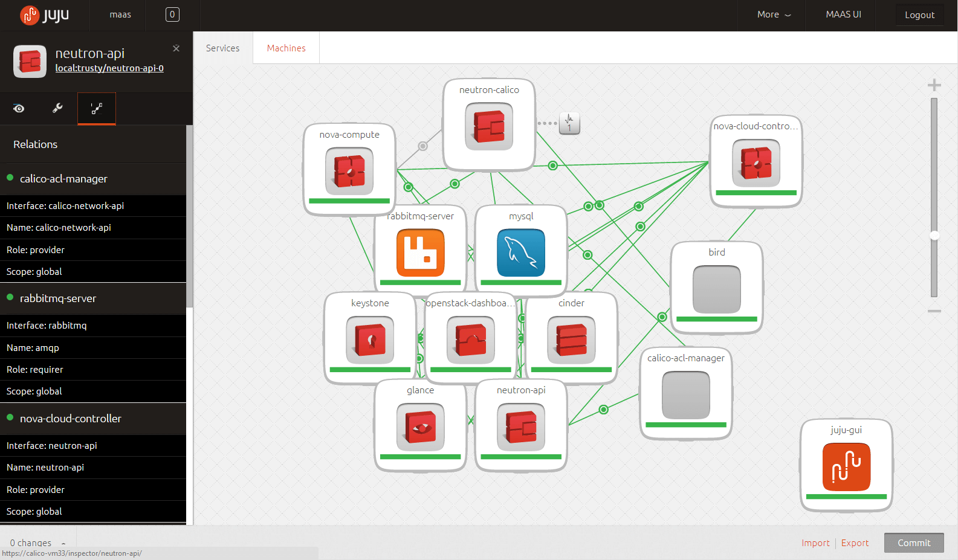Click the rabbitmq-server service icon
Screen dimensions: 958x560
(421, 253)
